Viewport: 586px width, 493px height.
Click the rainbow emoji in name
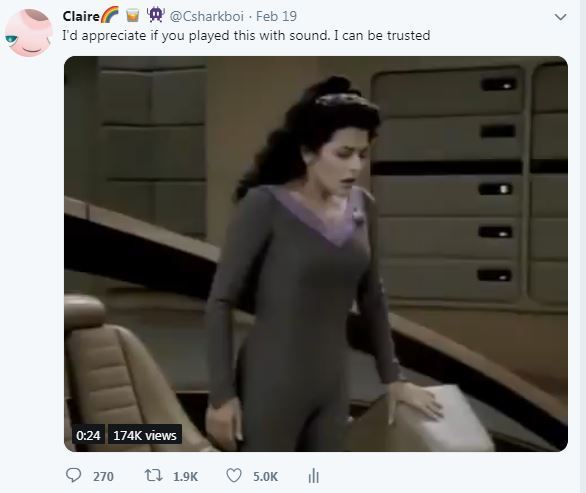pos(110,15)
